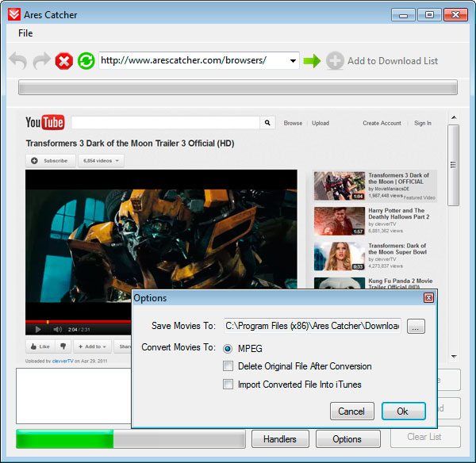Viewport: 476px width, 463px height.
Task: Click the back arrow navigation icon
Action: click(x=18, y=60)
